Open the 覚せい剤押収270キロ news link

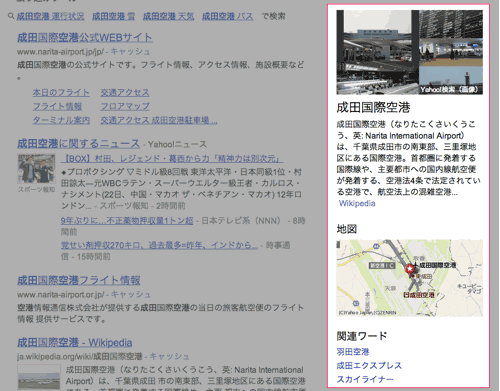tap(159, 245)
